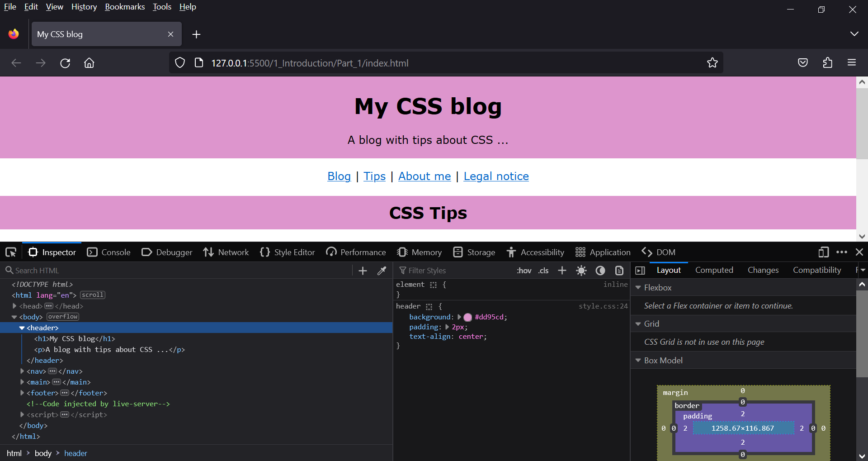Image resolution: width=868 pixels, height=461 pixels.
Task: Toggle the .cls classes panel
Action: (x=543, y=271)
